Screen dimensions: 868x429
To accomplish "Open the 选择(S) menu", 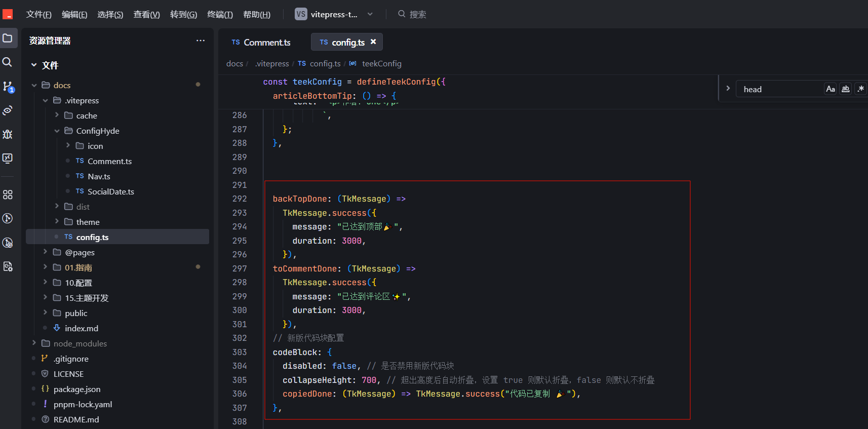I will [110, 14].
